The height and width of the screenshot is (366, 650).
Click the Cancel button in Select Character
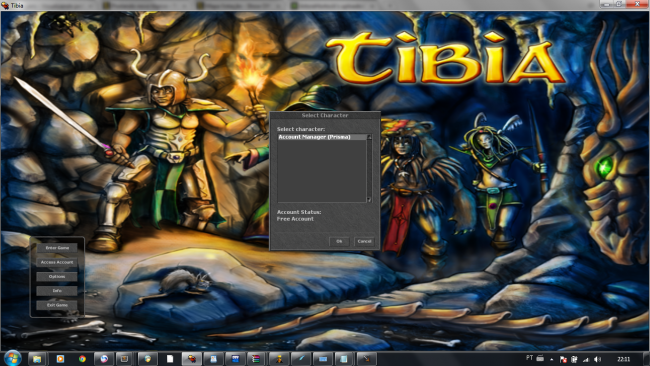point(364,241)
